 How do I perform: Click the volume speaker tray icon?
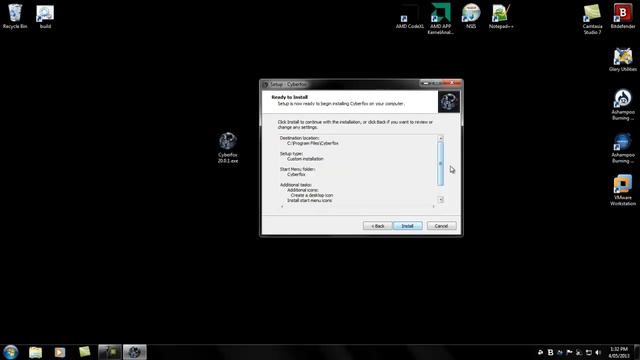pos(598,352)
